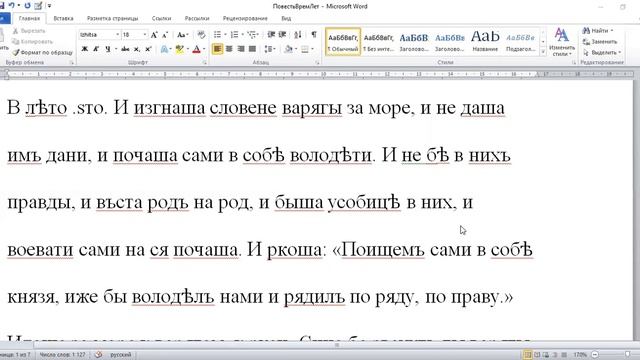The width and height of the screenshot is (640, 360).
Task: Shrink font size button
Action: (x=165, y=35)
